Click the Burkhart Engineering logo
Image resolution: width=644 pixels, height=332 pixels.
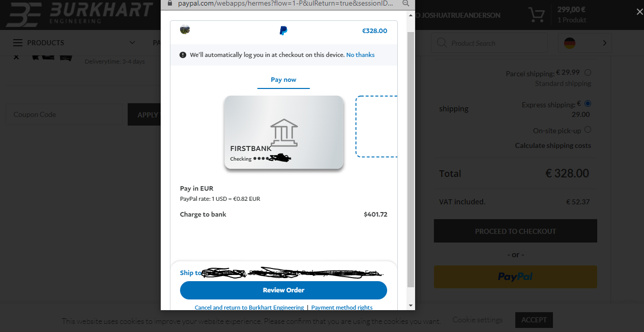tap(79, 14)
